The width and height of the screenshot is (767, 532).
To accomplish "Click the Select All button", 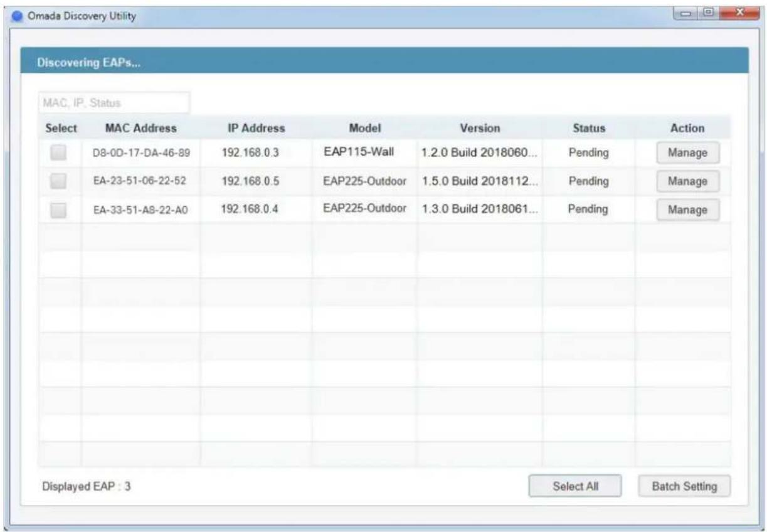I will [575, 486].
